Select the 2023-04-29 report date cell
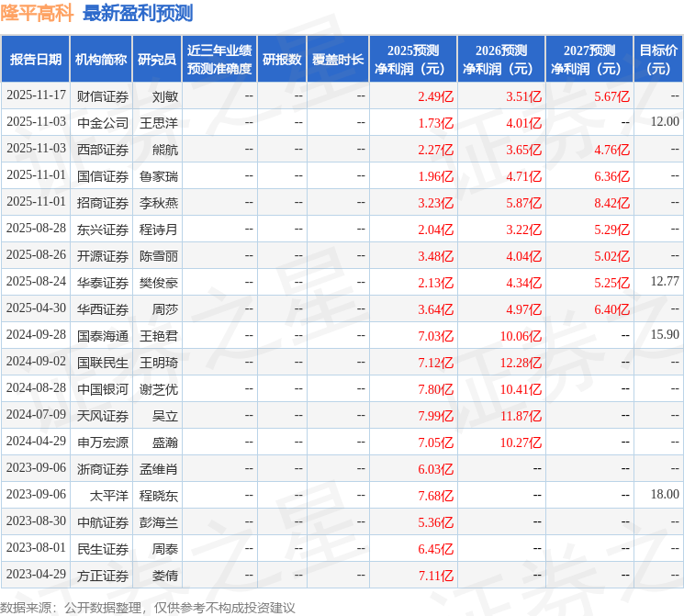 (x=36, y=575)
